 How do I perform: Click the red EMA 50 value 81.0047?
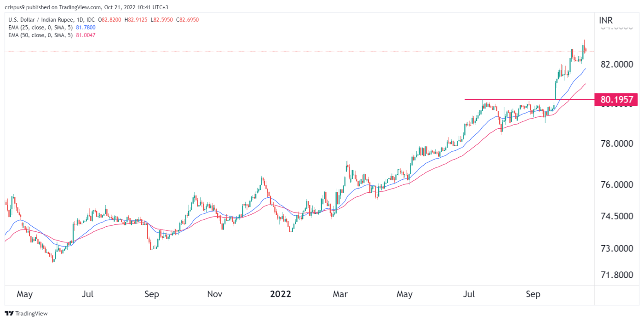pos(87,35)
